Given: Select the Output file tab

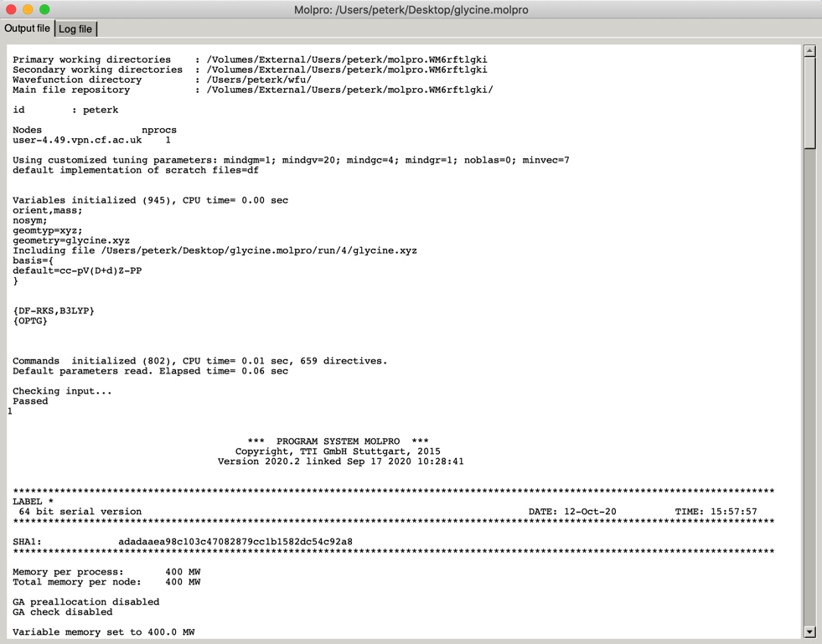Looking at the screenshot, I should tap(28, 28).
